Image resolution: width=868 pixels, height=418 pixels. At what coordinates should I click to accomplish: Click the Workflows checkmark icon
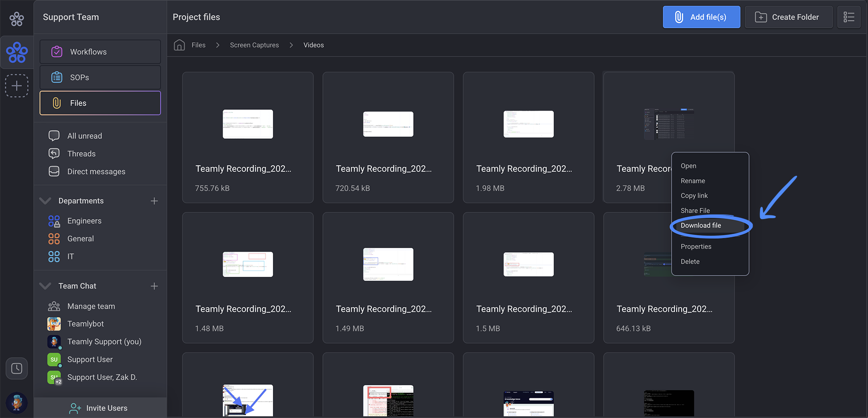click(x=57, y=52)
